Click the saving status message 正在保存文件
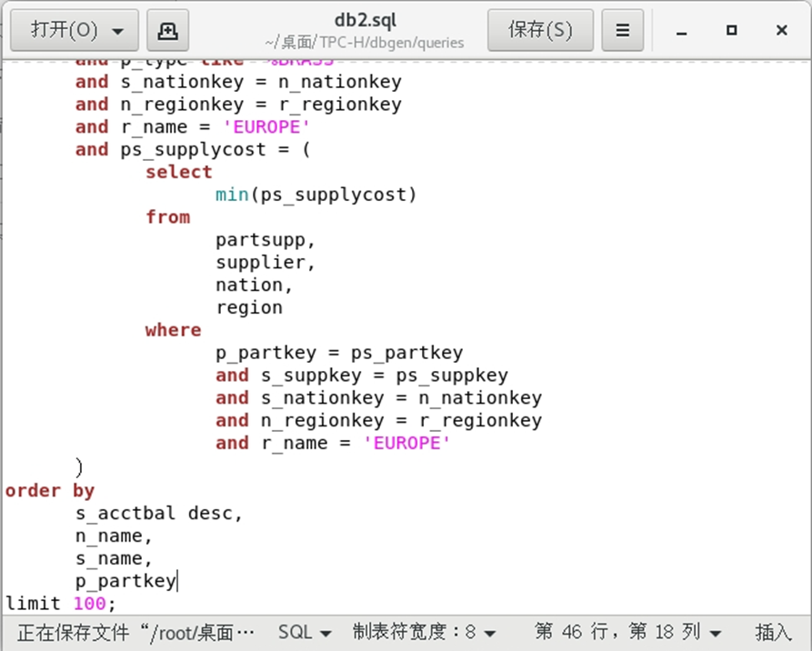The width and height of the screenshot is (812, 651). (x=135, y=632)
